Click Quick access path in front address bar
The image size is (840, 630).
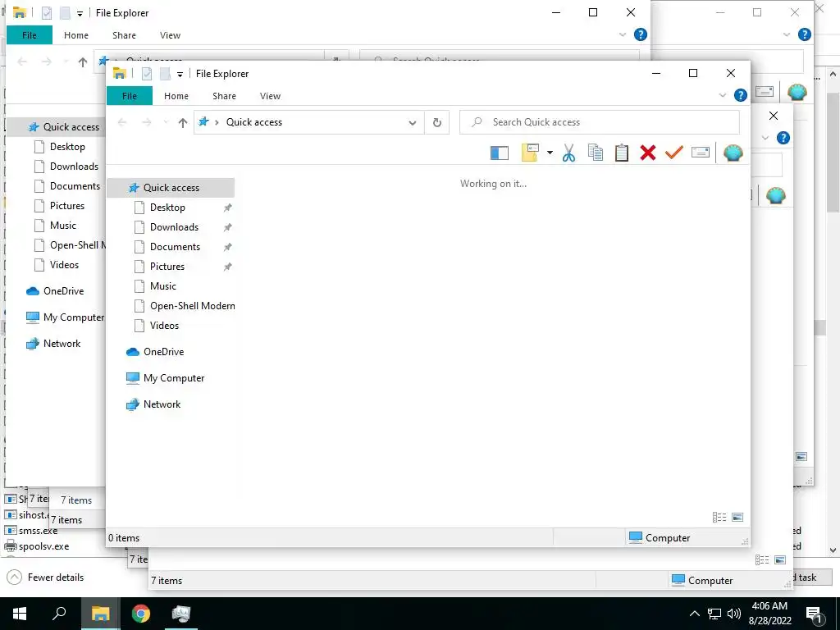pyautogui.click(x=254, y=122)
